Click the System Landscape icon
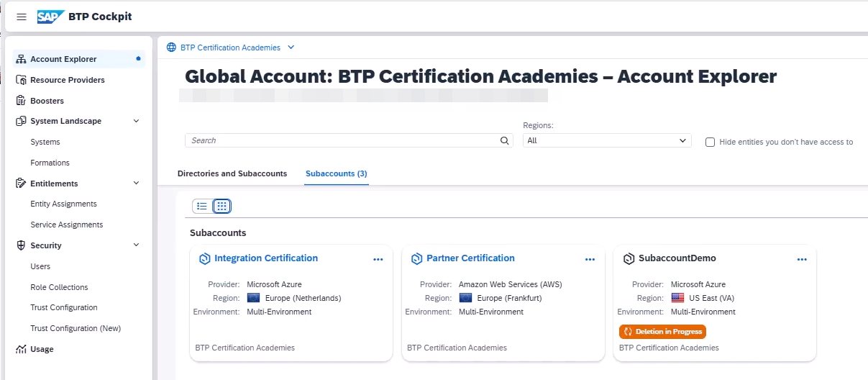Image resolution: width=868 pixels, height=380 pixels. 21,121
